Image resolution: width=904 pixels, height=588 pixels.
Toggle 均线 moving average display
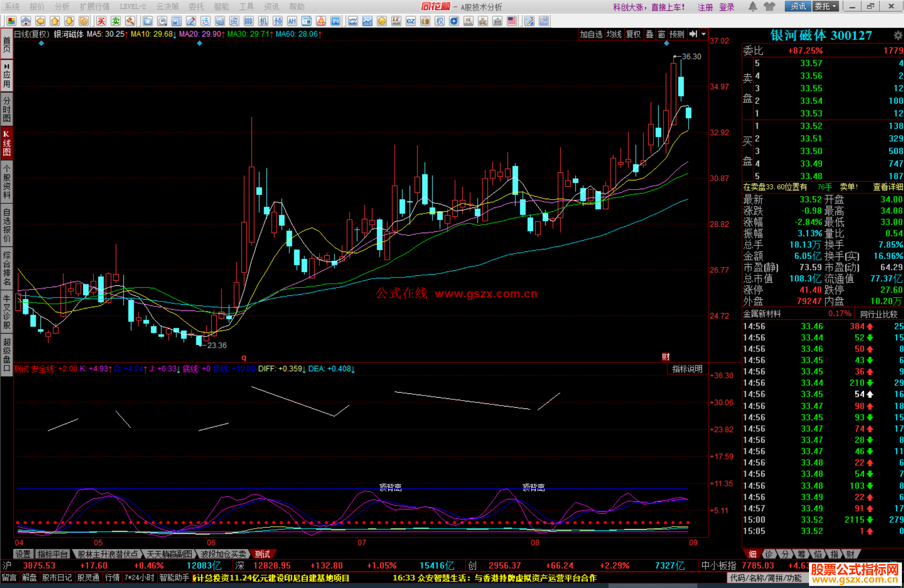point(614,34)
